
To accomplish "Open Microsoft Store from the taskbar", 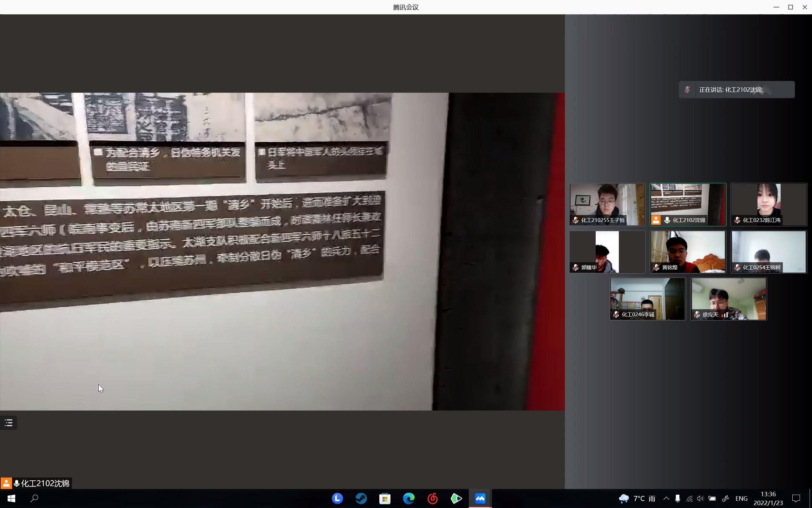I will tap(385, 498).
